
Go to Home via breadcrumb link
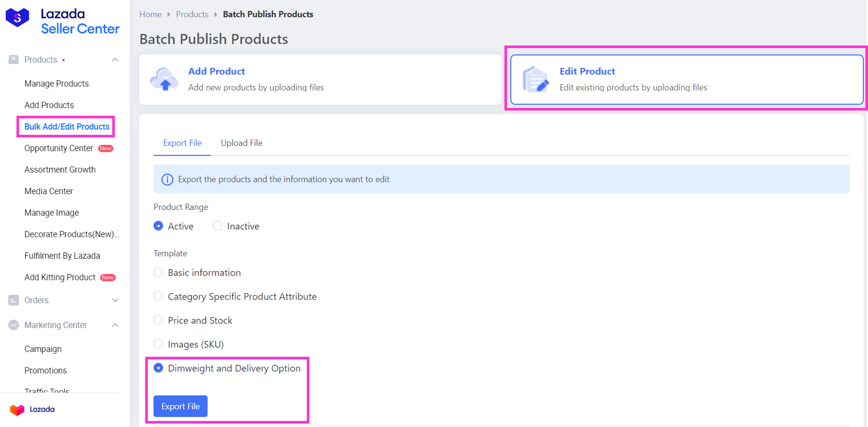point(150,14)
